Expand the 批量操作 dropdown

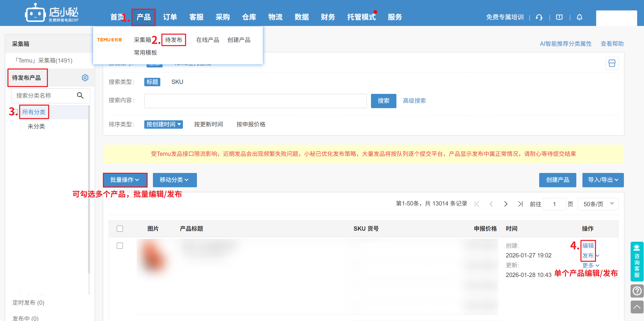[125, 180]
